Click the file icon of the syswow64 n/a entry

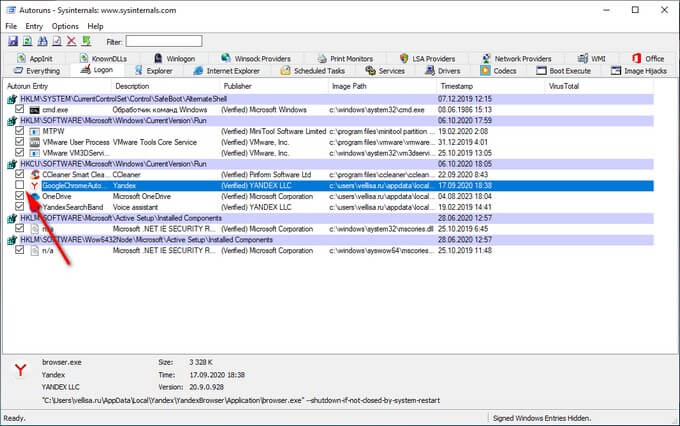[34, 251]
